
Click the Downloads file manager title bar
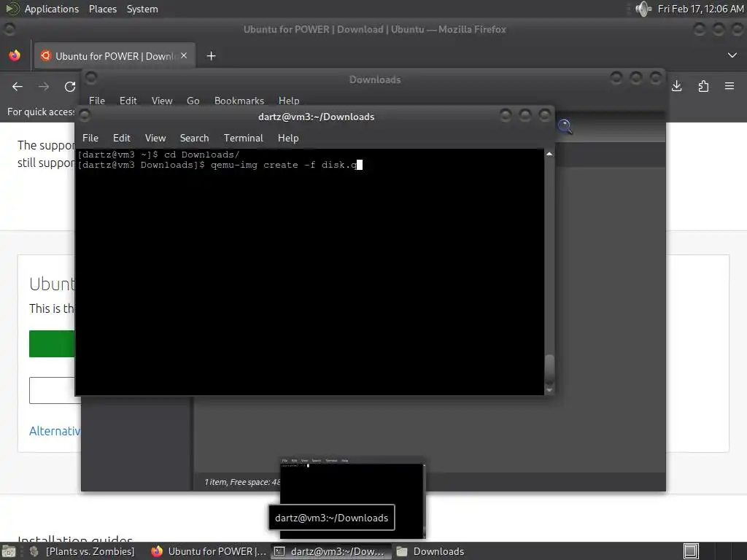[375, 79]
